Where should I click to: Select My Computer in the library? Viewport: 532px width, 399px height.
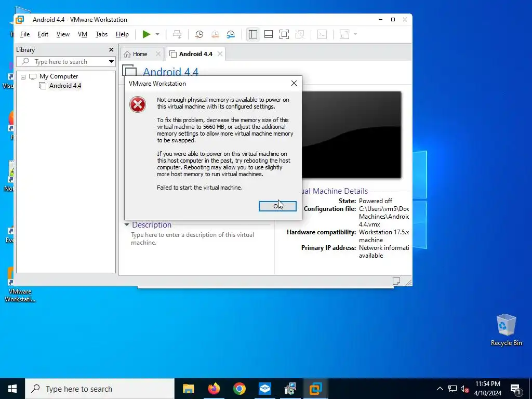(59, 76)
